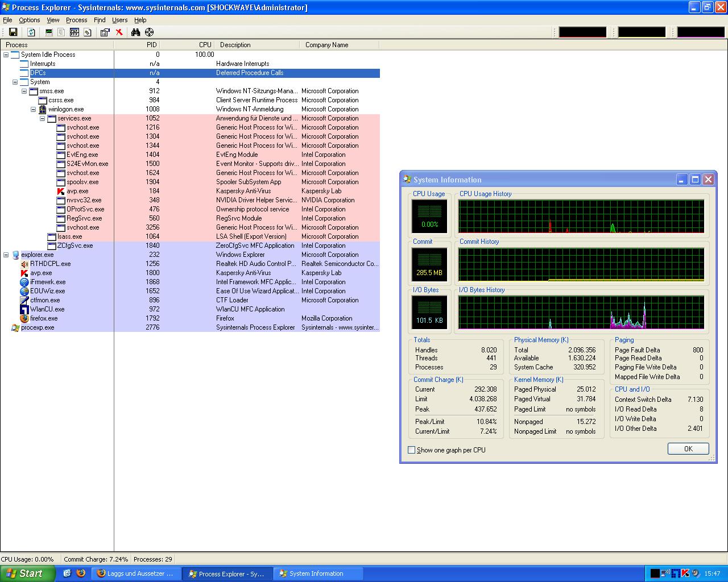
Task: Collapse the System Idle Process tree node
Action: pos(6,55)
